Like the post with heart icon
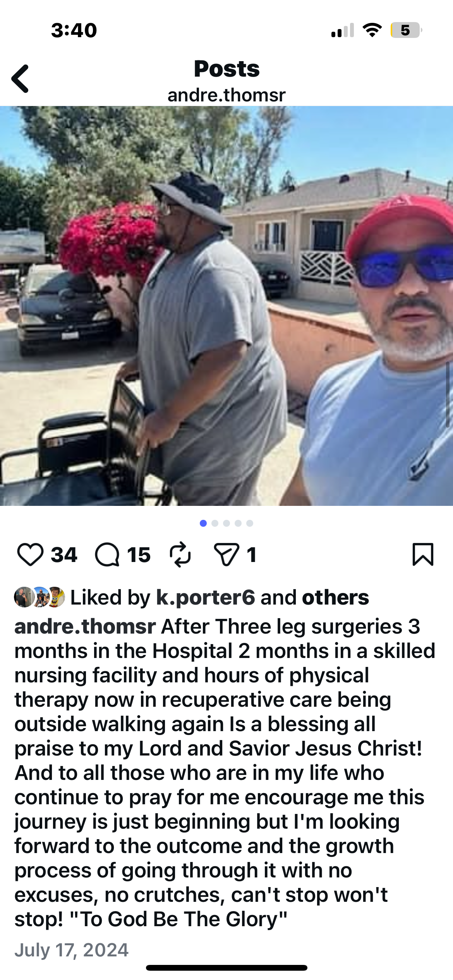The height and width of the screenshot is (980, 453). (30, 555)
